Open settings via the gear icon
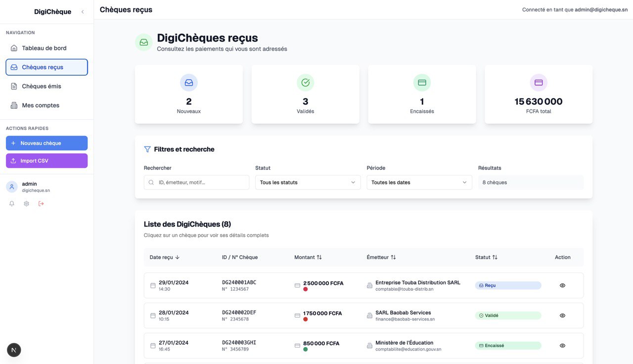This screenshot has width=633, height=364. coord(27,204)
